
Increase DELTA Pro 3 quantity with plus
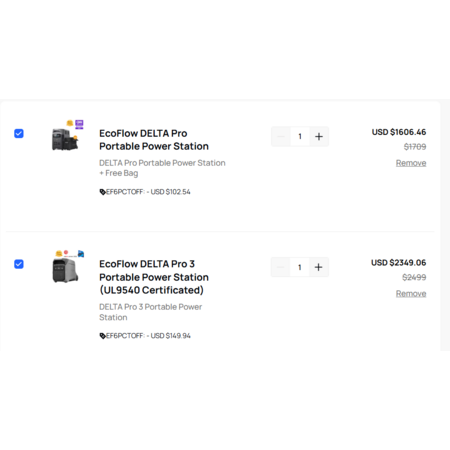click(x=319, y=267)
